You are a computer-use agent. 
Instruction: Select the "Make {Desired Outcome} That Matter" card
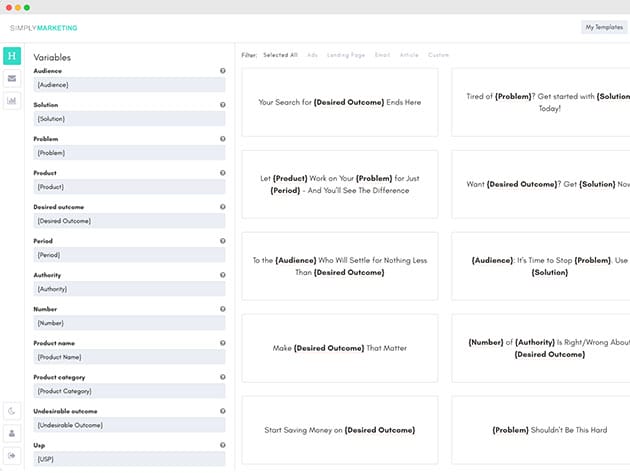pos(340,348)
